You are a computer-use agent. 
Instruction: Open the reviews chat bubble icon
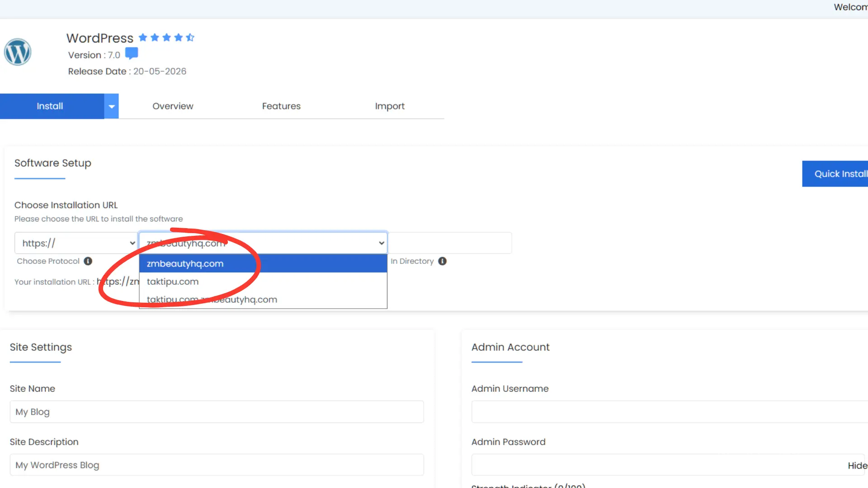pos(132,53)
